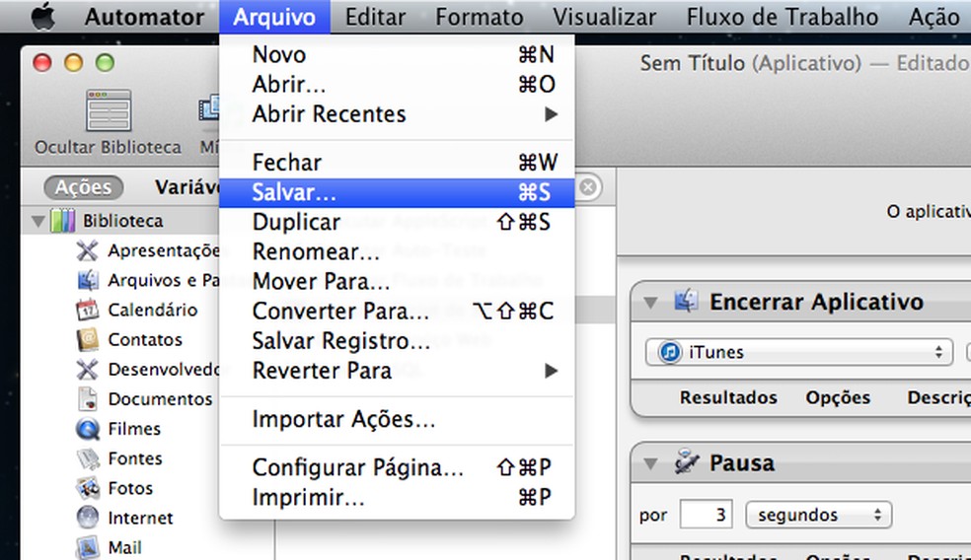Viewport: 971px width, 560px height.
Task: Collapse the Biblioteca tree triangle
Action: (38, 221)
